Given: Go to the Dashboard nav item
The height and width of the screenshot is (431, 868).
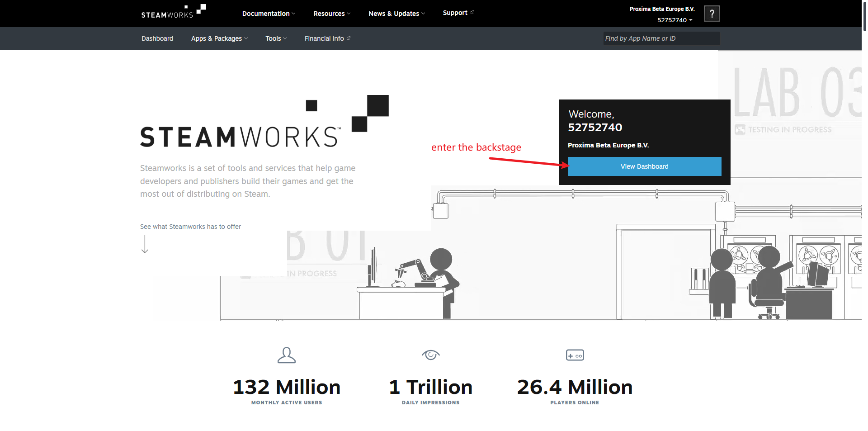Looking at the screenshot, I should (x=157, y=38).
